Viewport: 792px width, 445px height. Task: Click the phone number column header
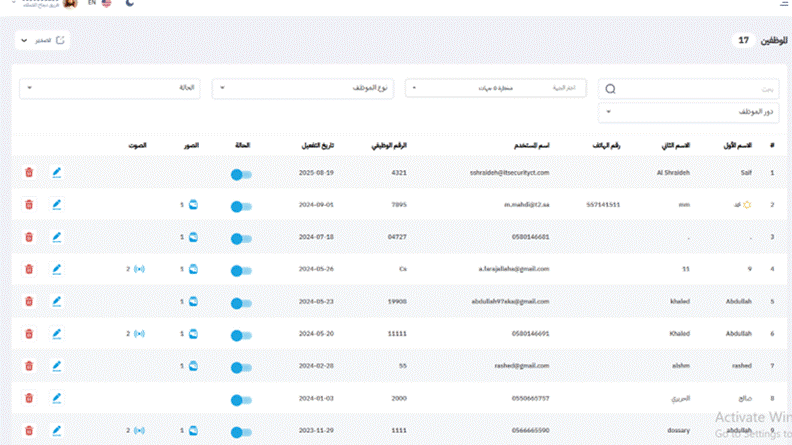[x=606, y=145]
